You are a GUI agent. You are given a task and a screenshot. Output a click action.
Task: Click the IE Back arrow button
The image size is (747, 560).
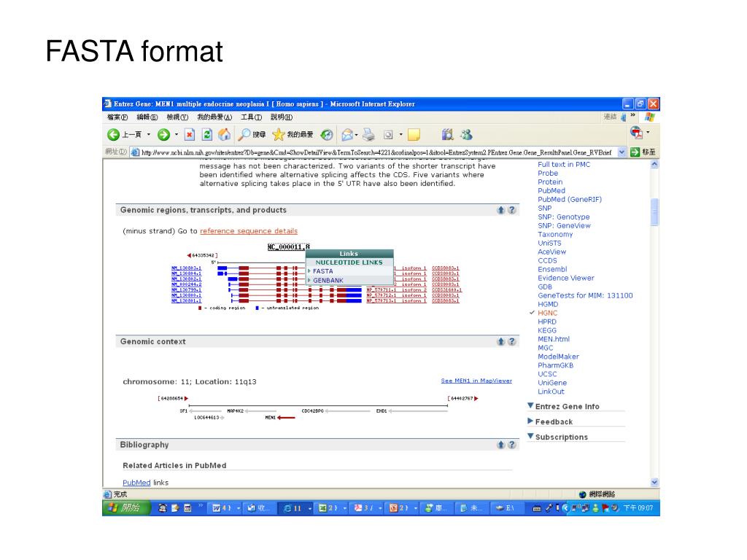113,135
